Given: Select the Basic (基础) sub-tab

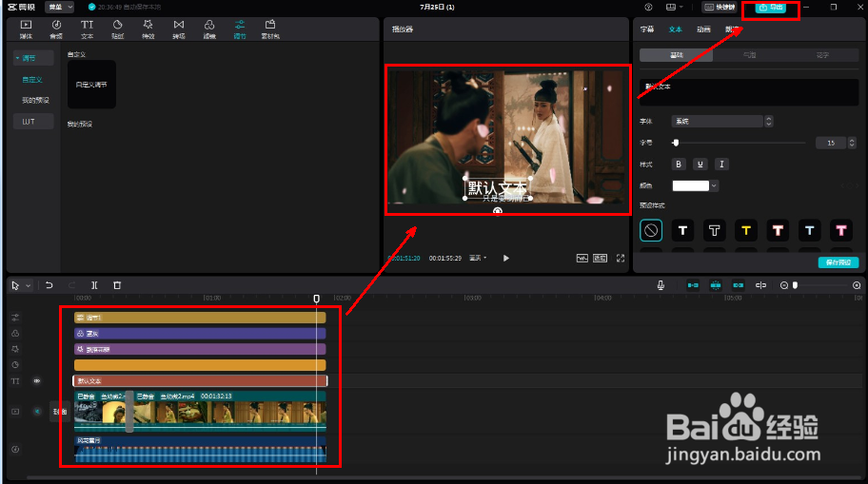Looking at the screenshot, I should pyautogui.click(x=677, y=55).
